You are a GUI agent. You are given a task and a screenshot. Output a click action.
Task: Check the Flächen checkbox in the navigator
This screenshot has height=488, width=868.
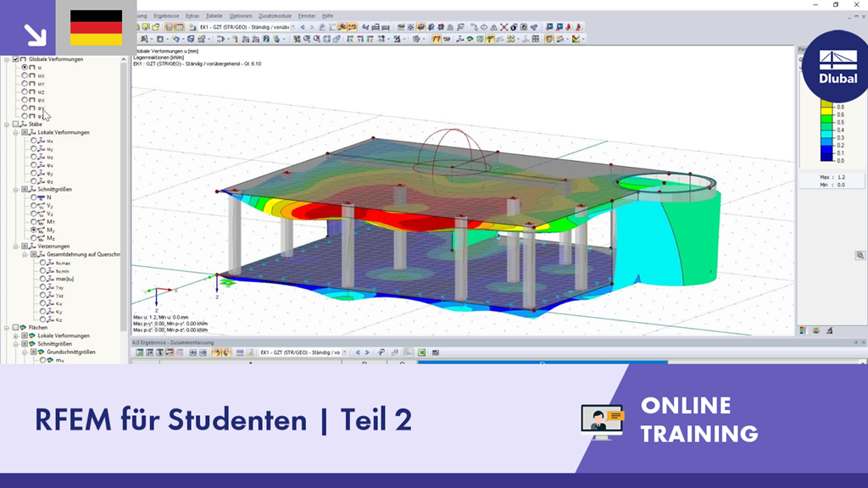15,328
